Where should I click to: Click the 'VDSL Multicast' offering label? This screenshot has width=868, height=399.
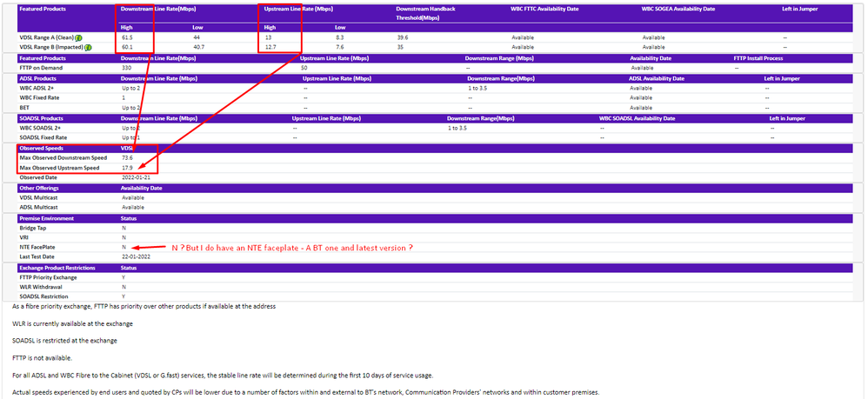[37, 197]
